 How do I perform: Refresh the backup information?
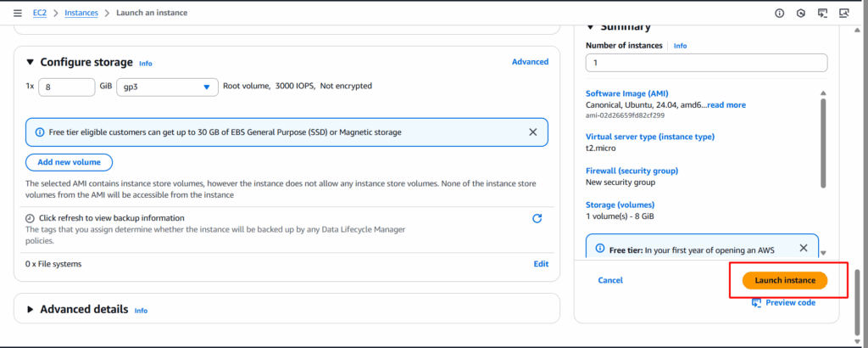537,218
